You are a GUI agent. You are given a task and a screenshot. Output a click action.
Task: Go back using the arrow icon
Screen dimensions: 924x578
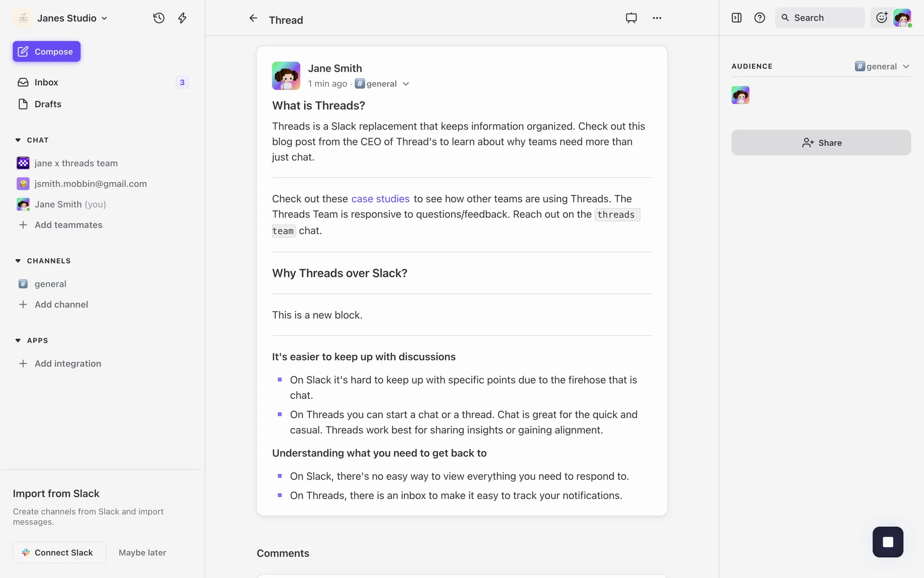[253, 18]
